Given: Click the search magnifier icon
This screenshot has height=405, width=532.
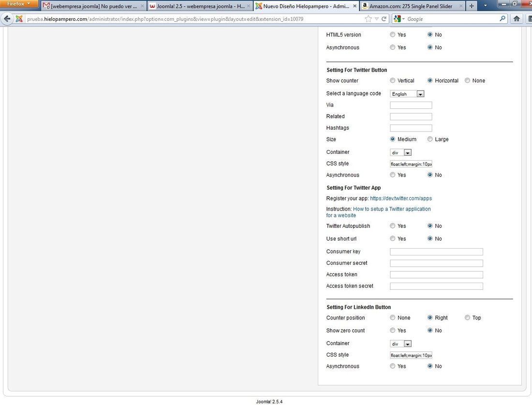Looking at the screenshot, I should [502, 19].
